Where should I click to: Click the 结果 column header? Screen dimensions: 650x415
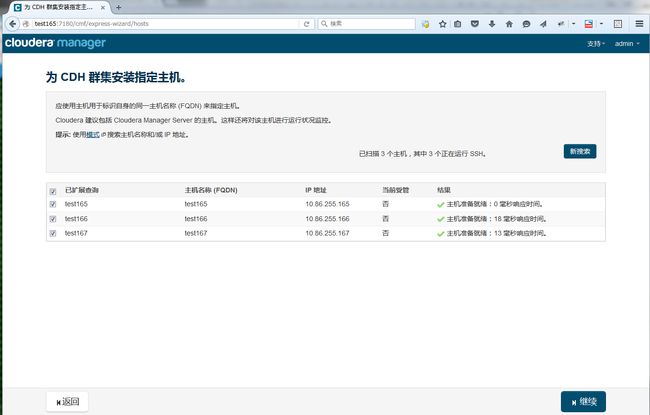444,190
